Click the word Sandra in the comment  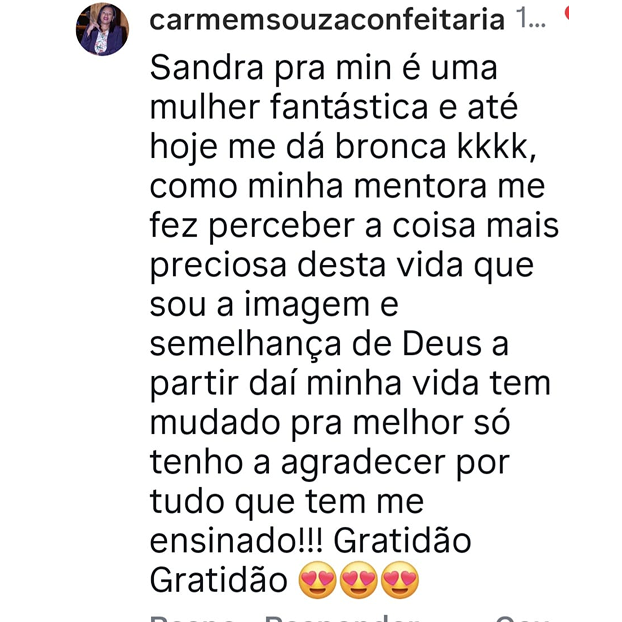pyautogui.click(x=207, y=67)
